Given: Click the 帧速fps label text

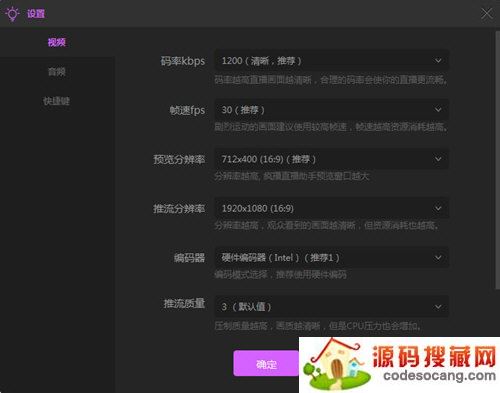Looking at the screenshot, I should (187, 110).
